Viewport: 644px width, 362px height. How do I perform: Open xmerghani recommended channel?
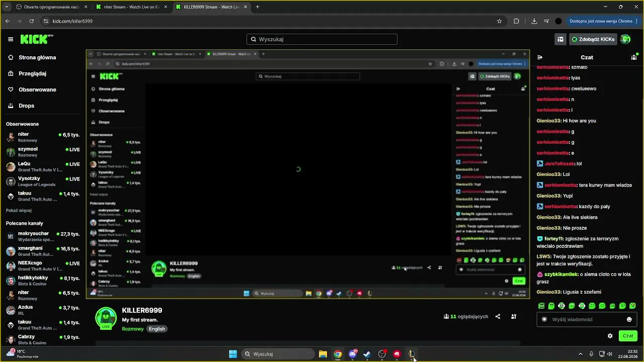point(43,251)
